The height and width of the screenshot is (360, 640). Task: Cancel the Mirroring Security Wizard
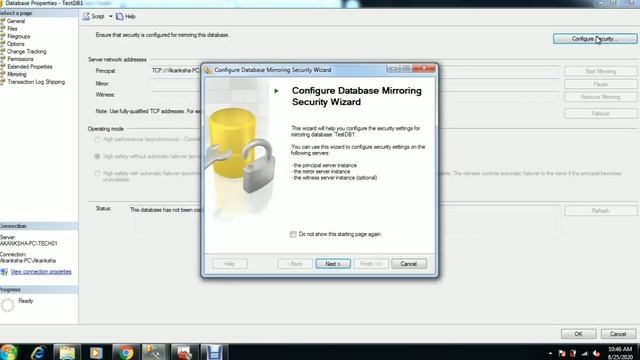[x=409, y=264]
